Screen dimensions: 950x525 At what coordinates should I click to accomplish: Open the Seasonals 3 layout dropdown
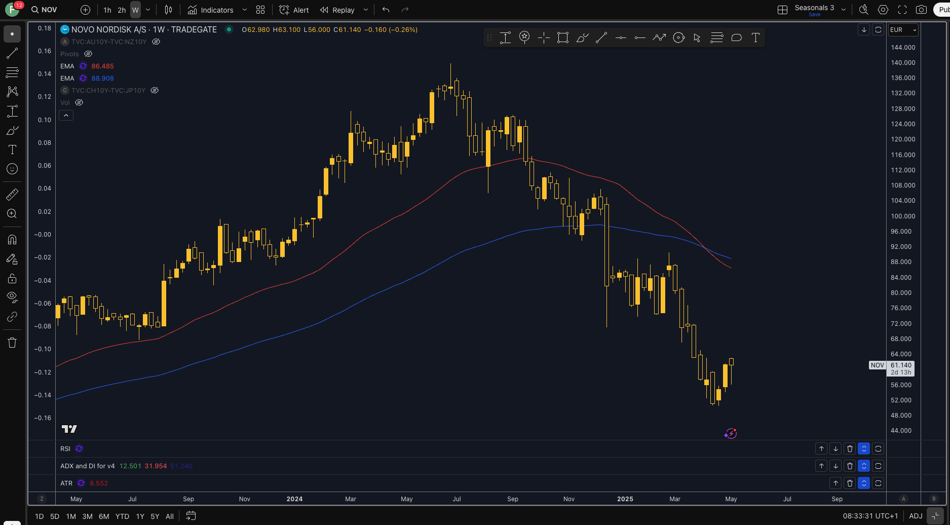[843, 10]
